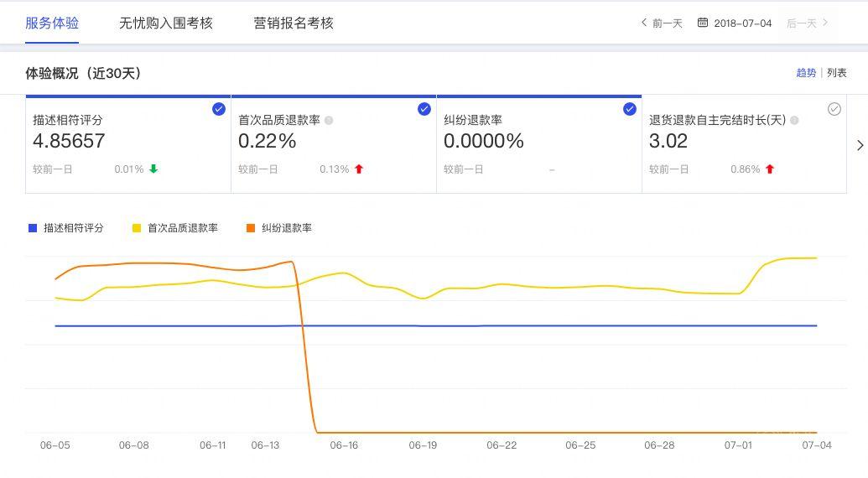Screen dimensions: 868x478
Task: Open the 营销报名考核 tab
Action: (x=294, y=23)
